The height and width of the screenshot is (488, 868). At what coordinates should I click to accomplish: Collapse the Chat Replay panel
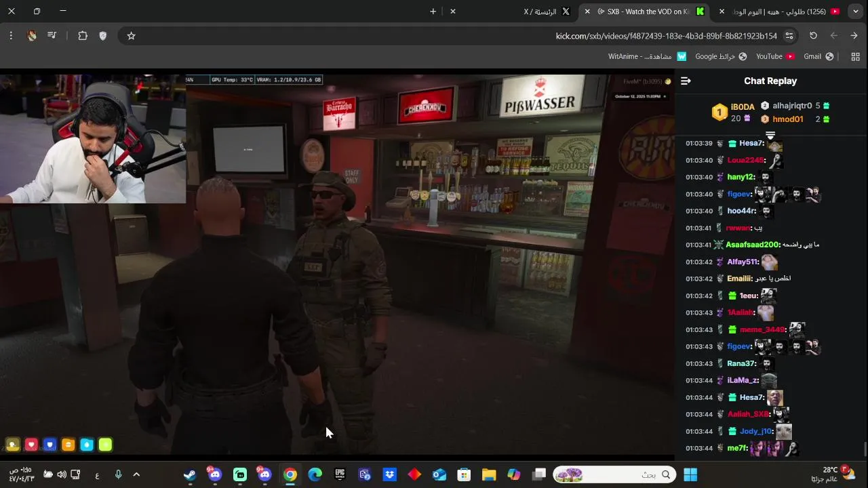(686, 81)
